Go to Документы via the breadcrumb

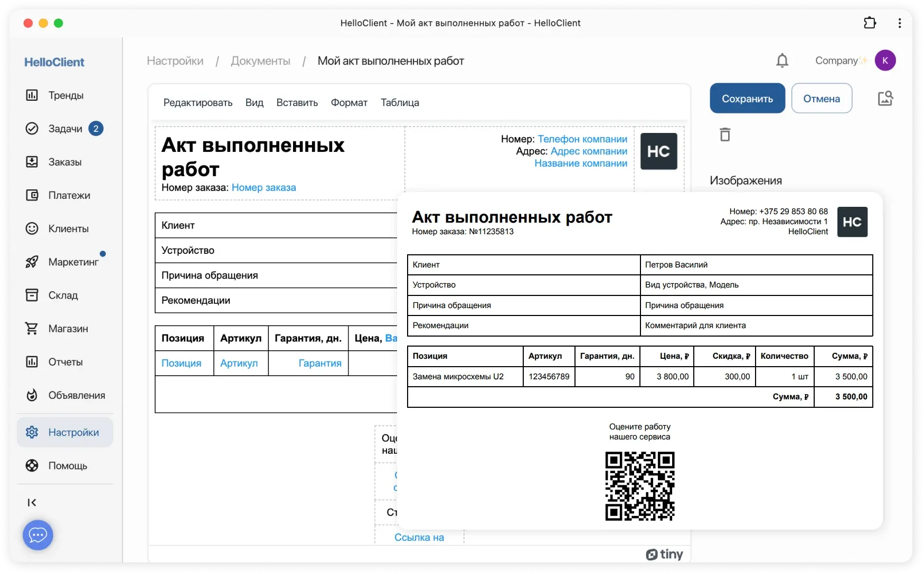(x=260, y=61)
